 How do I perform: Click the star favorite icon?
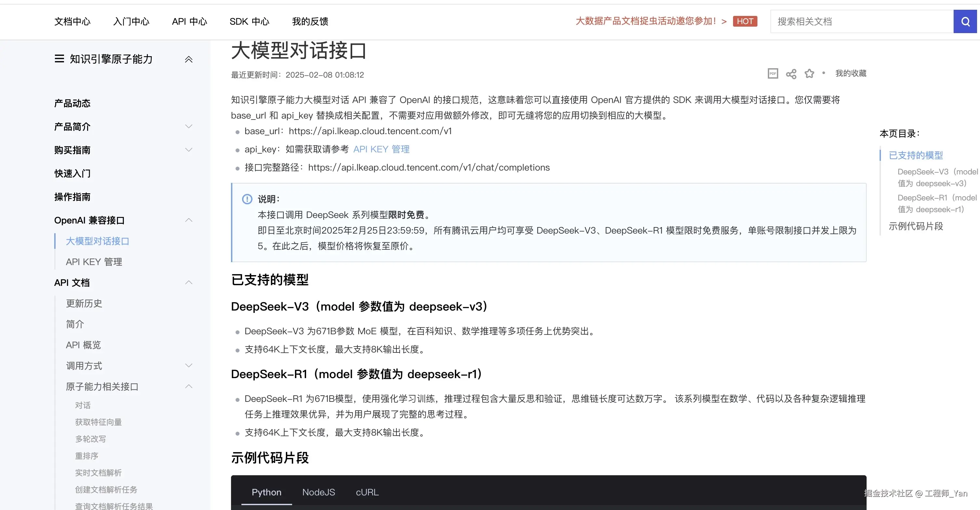tap(809, 73)
